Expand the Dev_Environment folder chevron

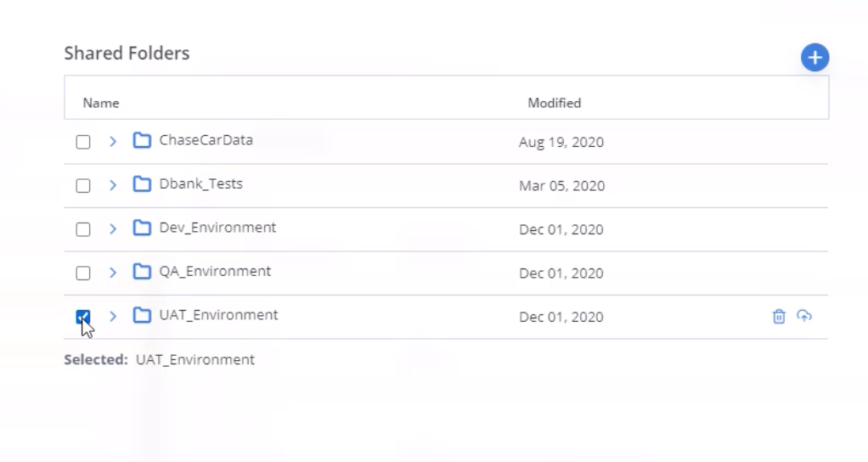click(112, 228)
